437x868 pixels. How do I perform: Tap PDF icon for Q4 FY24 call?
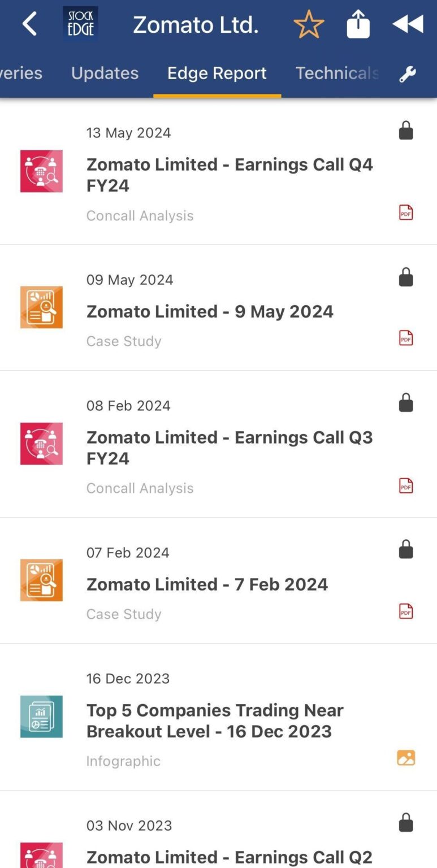[406, 212]
